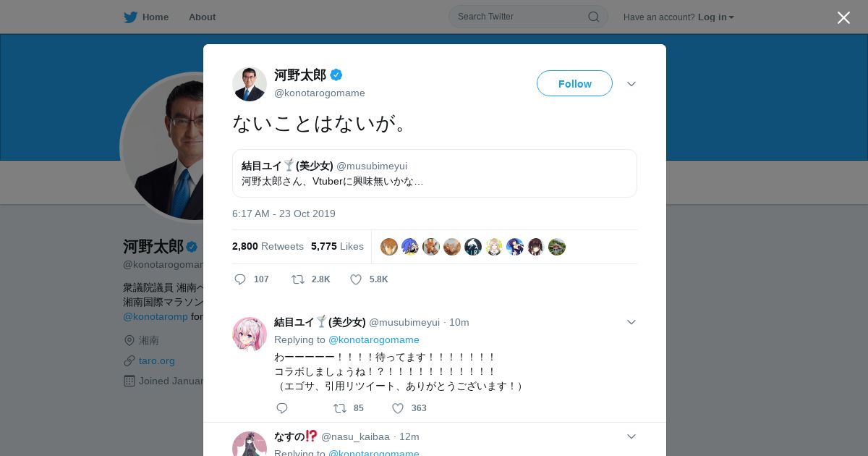Image resolution: width=868 pixels, height=456 pixels.
Task: Click the Twitter bird Home icon
Action: [130, 17]
